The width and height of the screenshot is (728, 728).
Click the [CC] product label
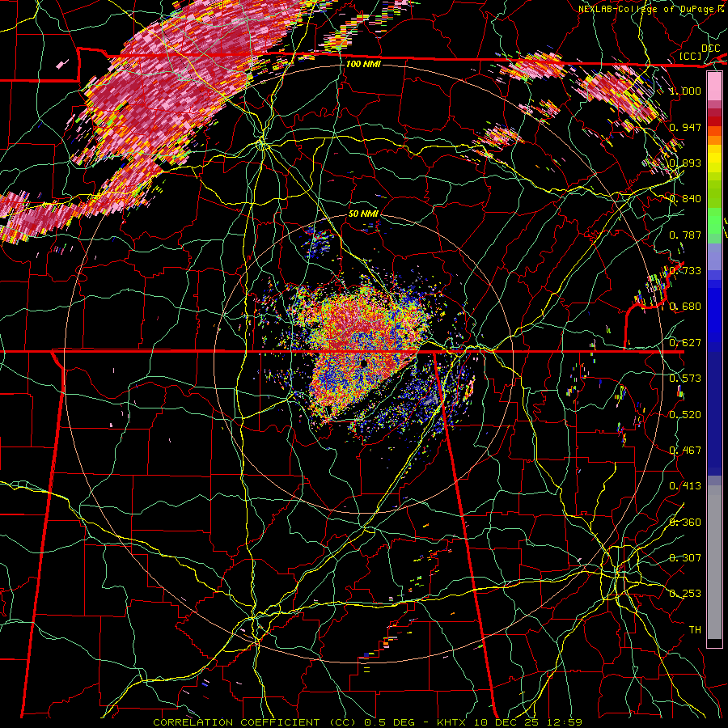[691, 56]
